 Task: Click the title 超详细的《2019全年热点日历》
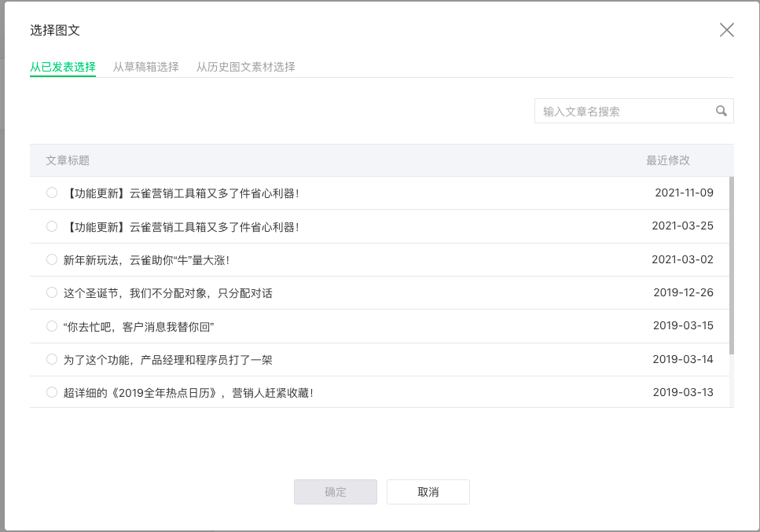(x=188, y=393)
